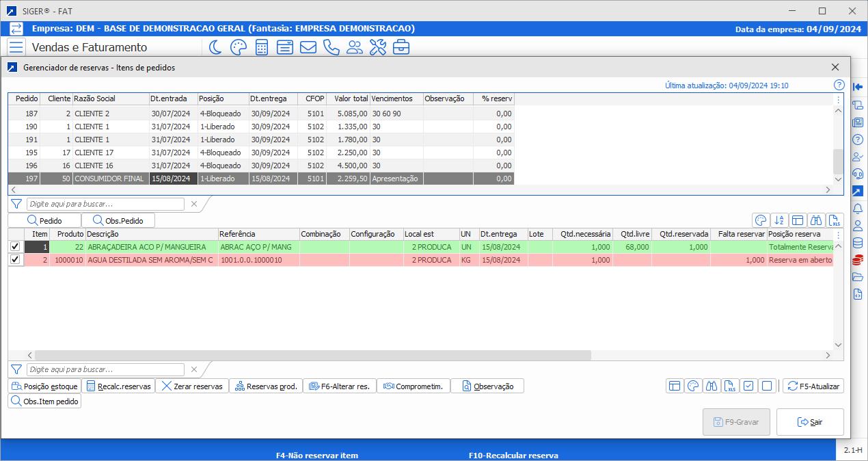Click the Pedido button with magnifier
Screen dimensions: 868x461
[44, 220]
